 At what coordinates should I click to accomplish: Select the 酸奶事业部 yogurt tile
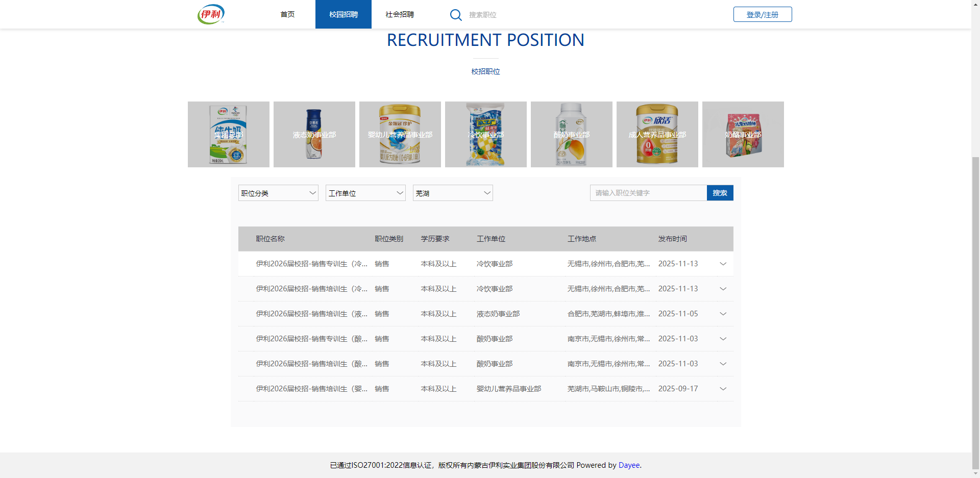[x=572, y=134]
